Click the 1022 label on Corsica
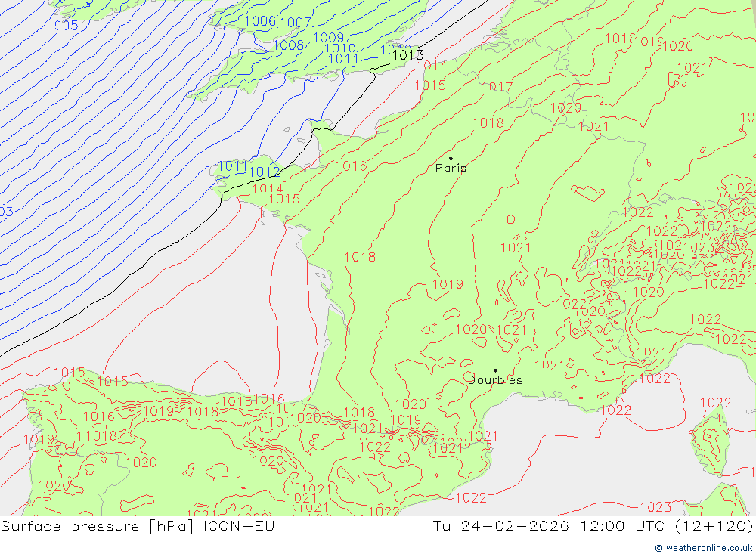 click(715, 402)
